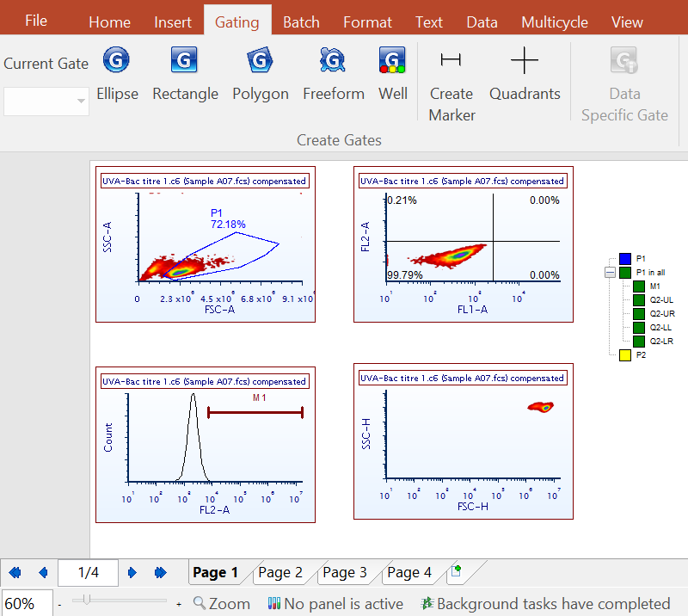Add a new page tab icon
Image resolution: width=688 pixels, height=616 pixels.
pyautogui.click(x=456, y=571)
